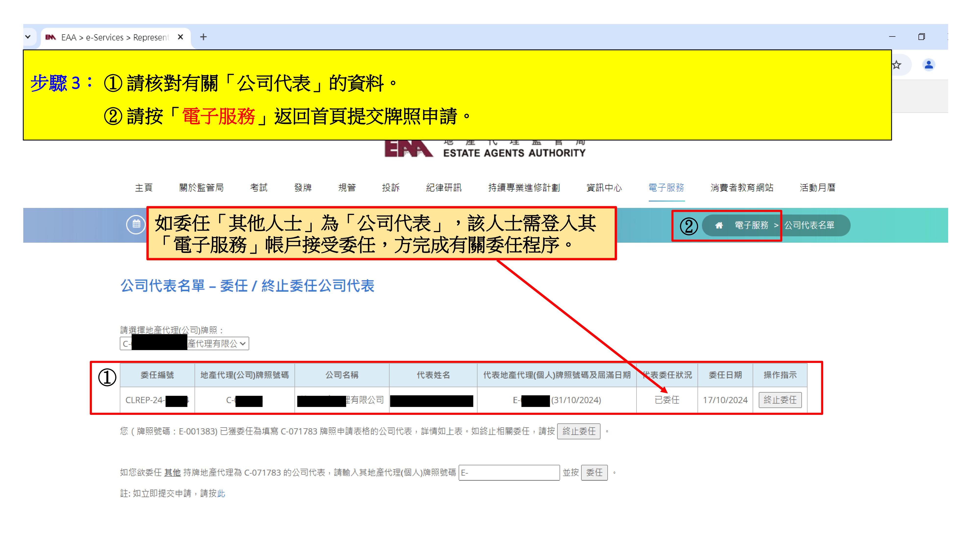
Task: Select 持續專業進修計劃 menu item
Action: (524, 188)
